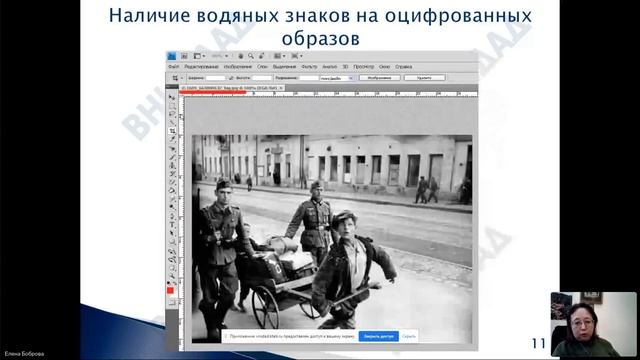Open the Файл menu
Screen dimensions: 640x360
pyautogui.click(x=173, y=67)
